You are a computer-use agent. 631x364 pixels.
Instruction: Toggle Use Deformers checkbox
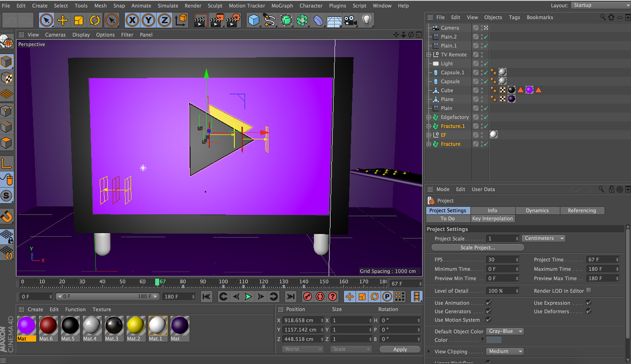click(x=589, y=311)
